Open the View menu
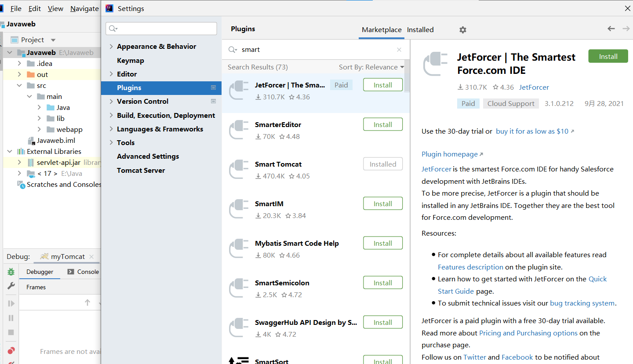Screen dimensions: 633x364 [55, 9]
